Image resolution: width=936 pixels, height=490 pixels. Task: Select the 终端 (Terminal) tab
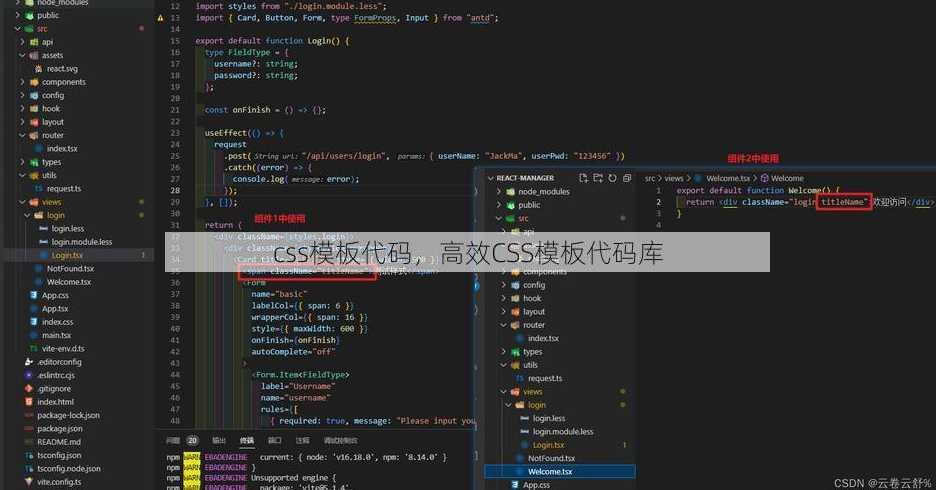(247, 440)
